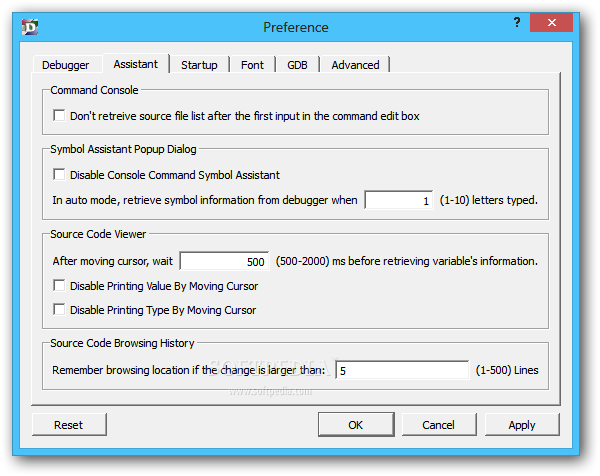Open the Advanced tab
The width and height of the screenshot is (600, 476).
click(355, 65)
